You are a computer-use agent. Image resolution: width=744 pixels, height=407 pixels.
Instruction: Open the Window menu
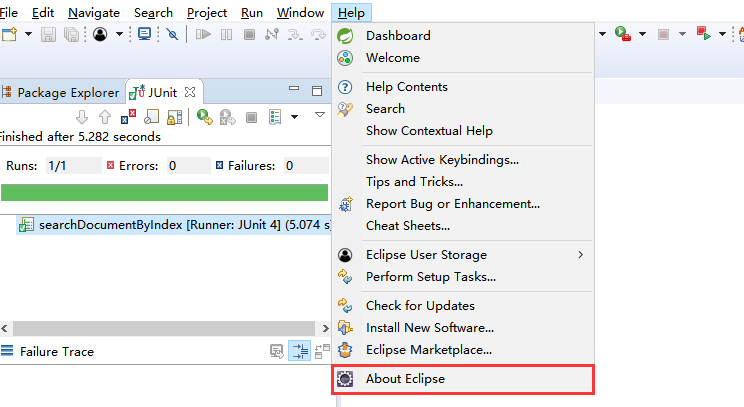[300, 13]
